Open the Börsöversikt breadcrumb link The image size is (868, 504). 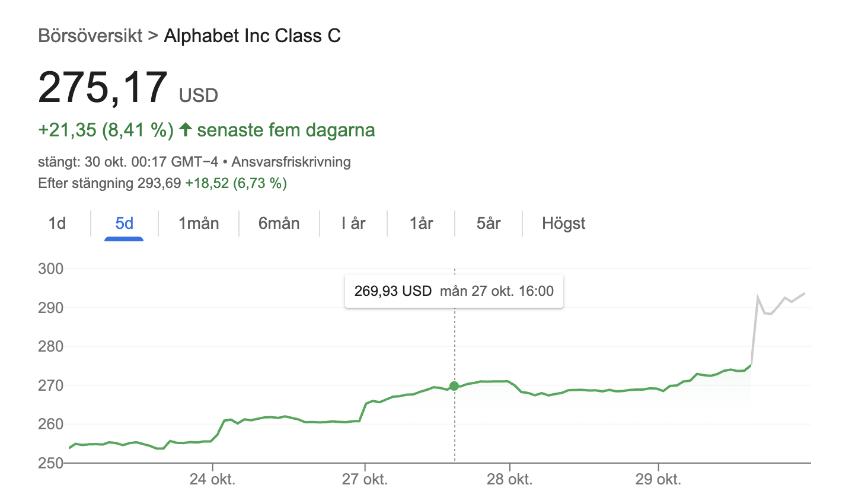click(90, 36)
